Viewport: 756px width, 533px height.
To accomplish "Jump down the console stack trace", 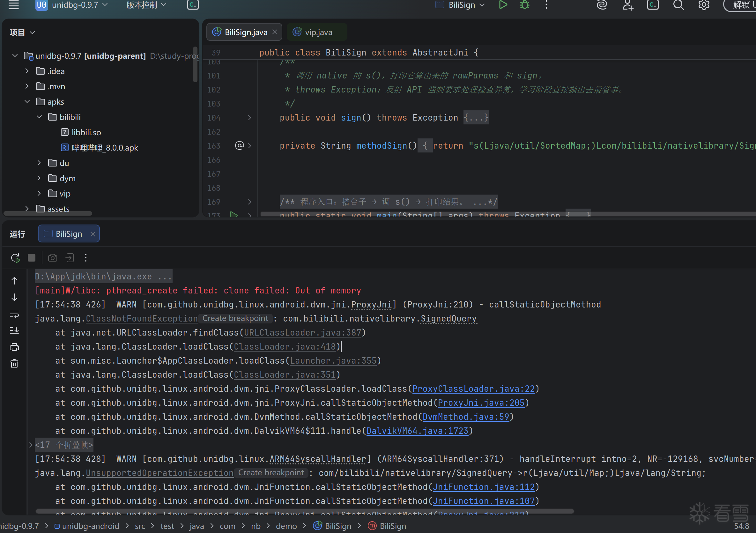I will 14,297.
